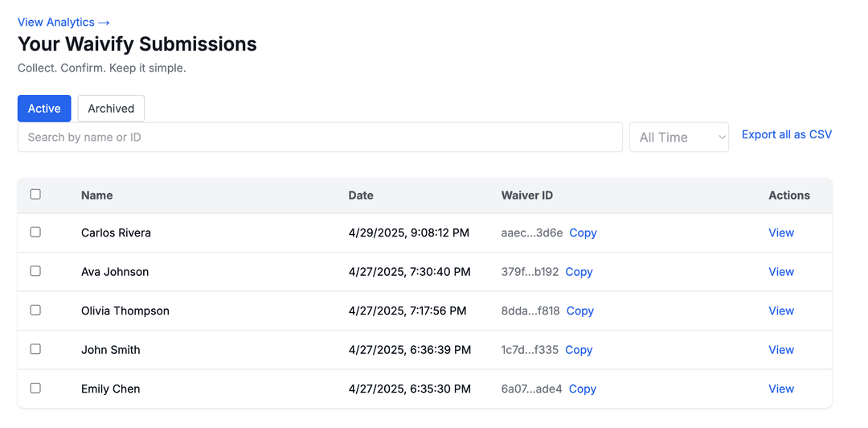Check the box for Ava Johnson
Screen dimensions: 868x428
[x=35, y=271]
